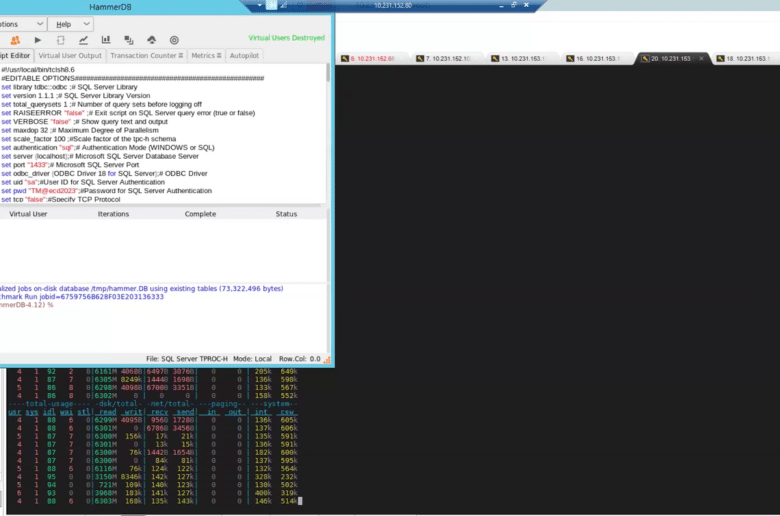Open the remote session bar dropdown arrow

pyautogui.click(x=259, y=5)
